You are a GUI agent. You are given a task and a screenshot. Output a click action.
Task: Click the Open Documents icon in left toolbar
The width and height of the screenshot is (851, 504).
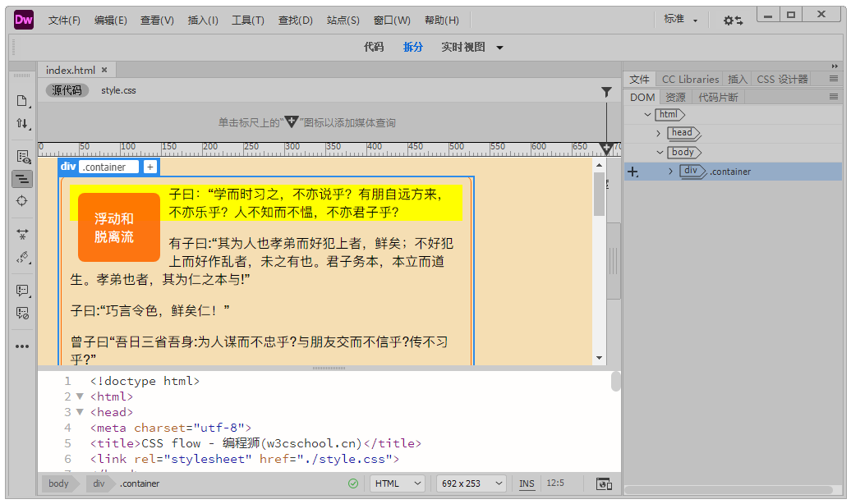click(x=22, y=101)
